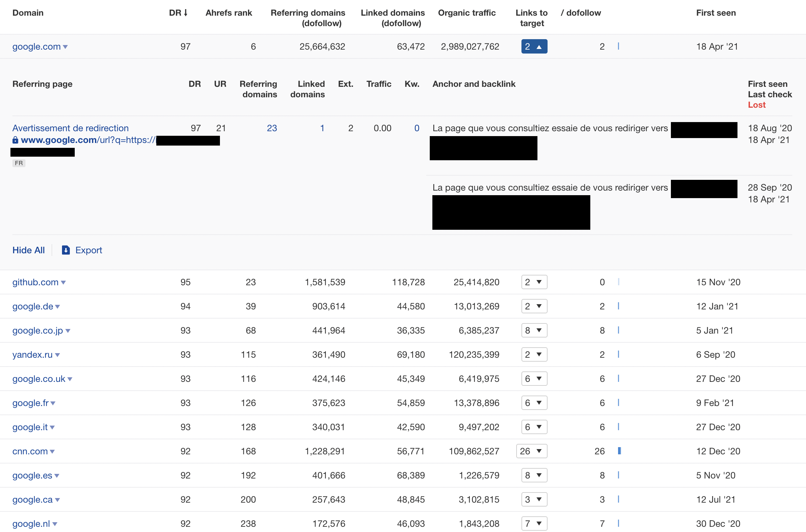Expand google.de links to target dropdown
Viewport: 806px width, 532px height.
pyautogui.click(x=534, y=306)
